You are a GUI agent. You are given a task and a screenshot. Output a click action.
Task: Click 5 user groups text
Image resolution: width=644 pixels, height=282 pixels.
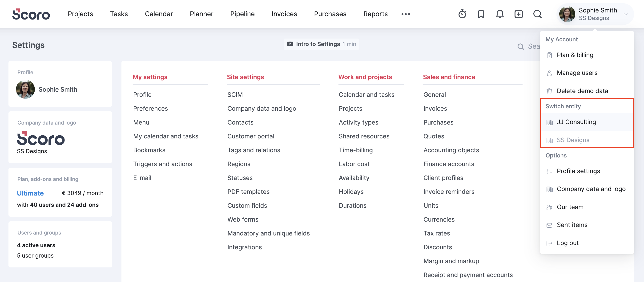coord(35,255)
